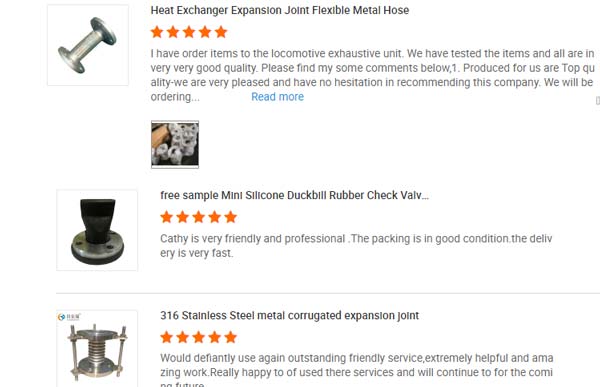Open the Heat Exchanger Expansion Joint product image
This screenshot has width=600, height=387.
tap(88, 45)
